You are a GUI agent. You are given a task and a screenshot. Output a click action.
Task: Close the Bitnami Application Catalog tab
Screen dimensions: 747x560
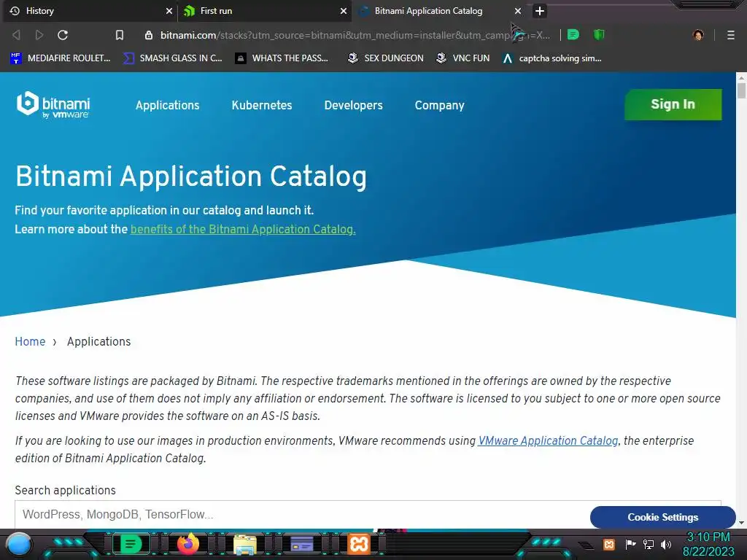[x=518, y=11]
